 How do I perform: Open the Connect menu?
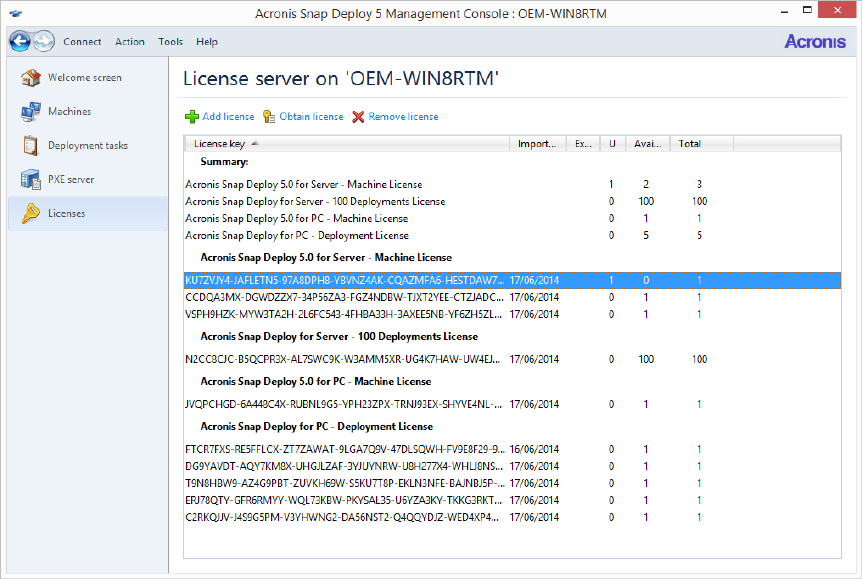coord(82,42)
